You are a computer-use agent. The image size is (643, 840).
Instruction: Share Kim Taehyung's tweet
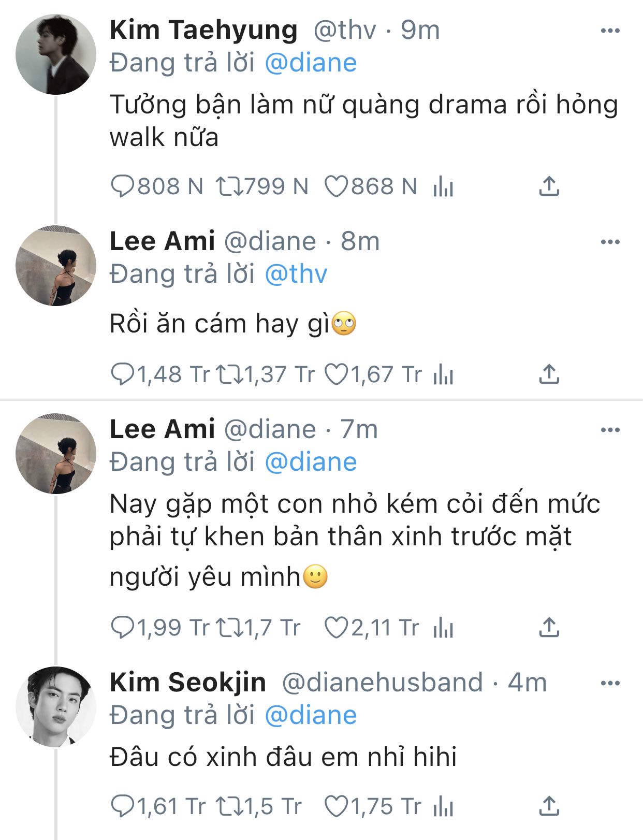click(549, 186)
